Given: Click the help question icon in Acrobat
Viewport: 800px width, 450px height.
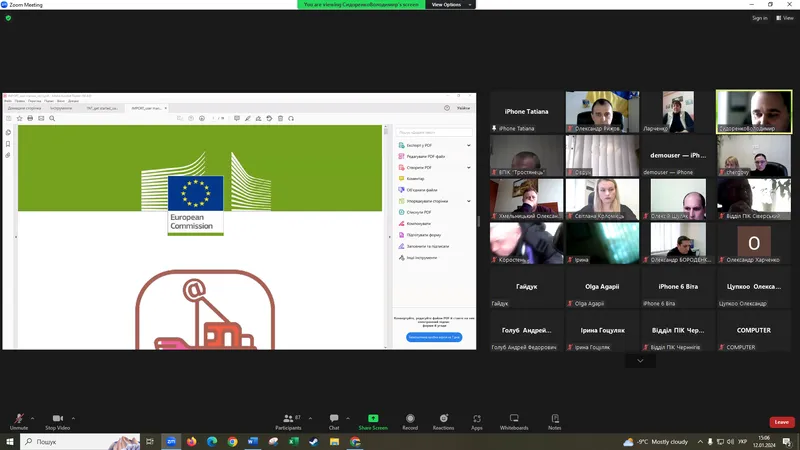Looking at the screenshot, I should 447,108.
